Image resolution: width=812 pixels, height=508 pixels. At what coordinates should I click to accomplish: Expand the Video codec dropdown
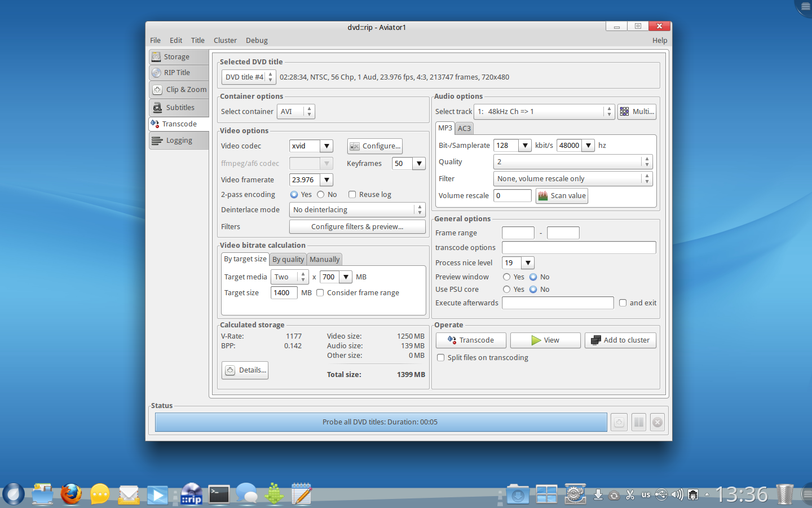click(x=326, y=146)
